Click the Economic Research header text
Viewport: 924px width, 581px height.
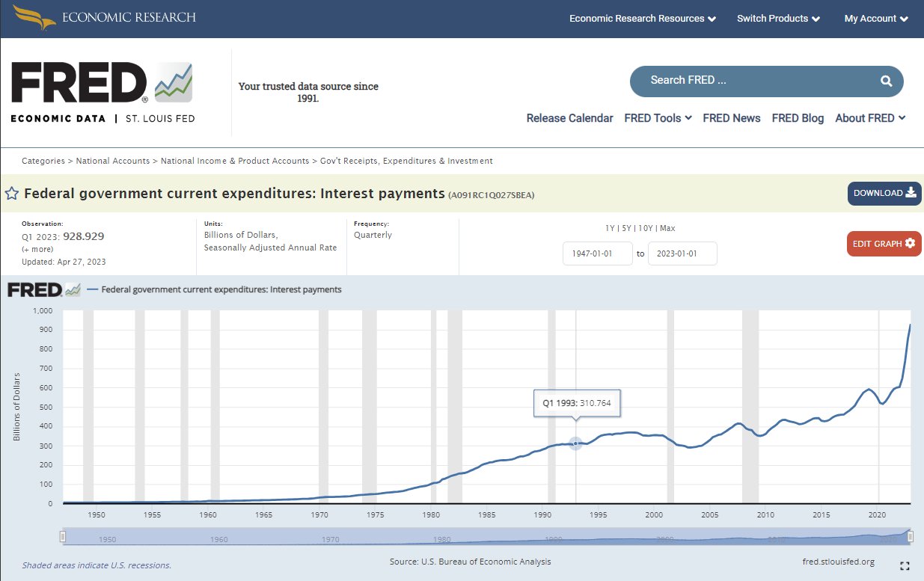tap(129, 17)
